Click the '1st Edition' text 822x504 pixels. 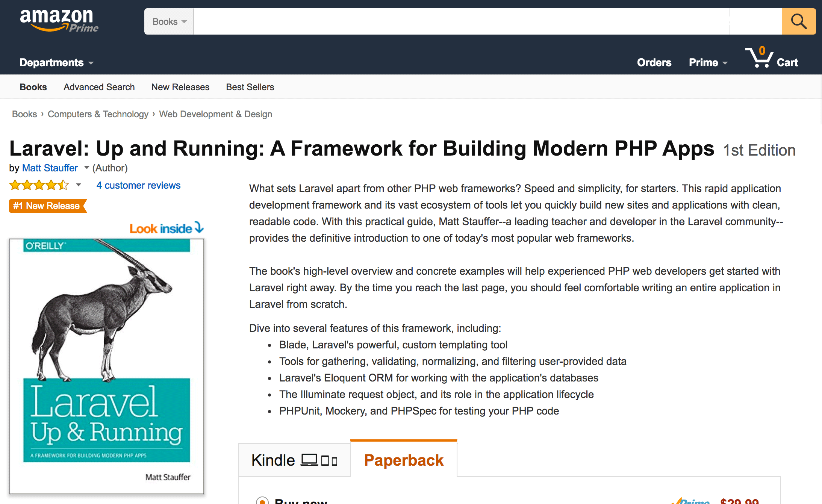coord(759,150)
